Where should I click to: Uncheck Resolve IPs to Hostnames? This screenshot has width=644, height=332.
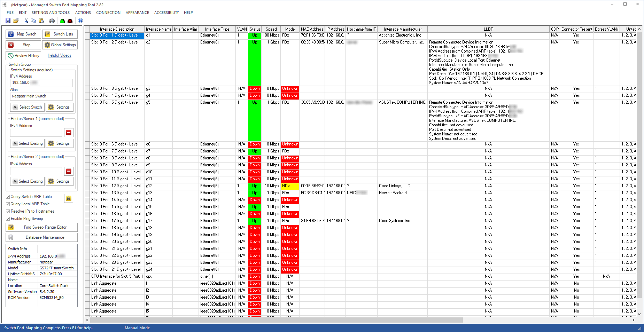pos(8,211)
